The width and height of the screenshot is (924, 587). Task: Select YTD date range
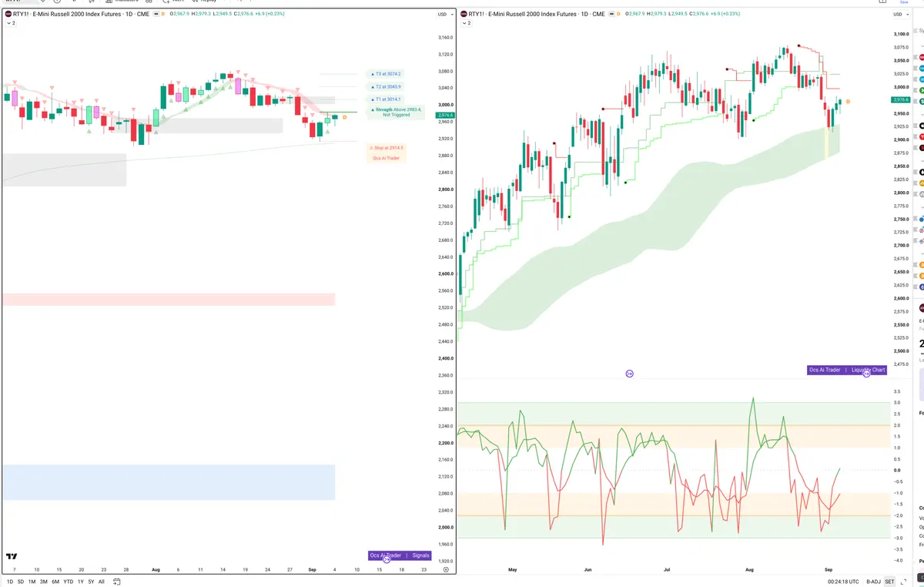(x=69, y=582)
